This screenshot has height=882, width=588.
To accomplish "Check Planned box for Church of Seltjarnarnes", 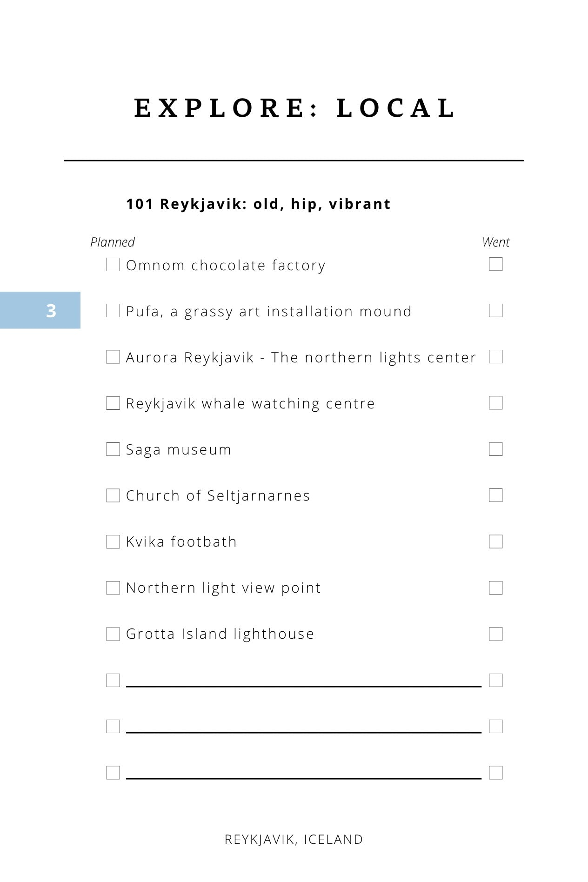I will [113, 495].
